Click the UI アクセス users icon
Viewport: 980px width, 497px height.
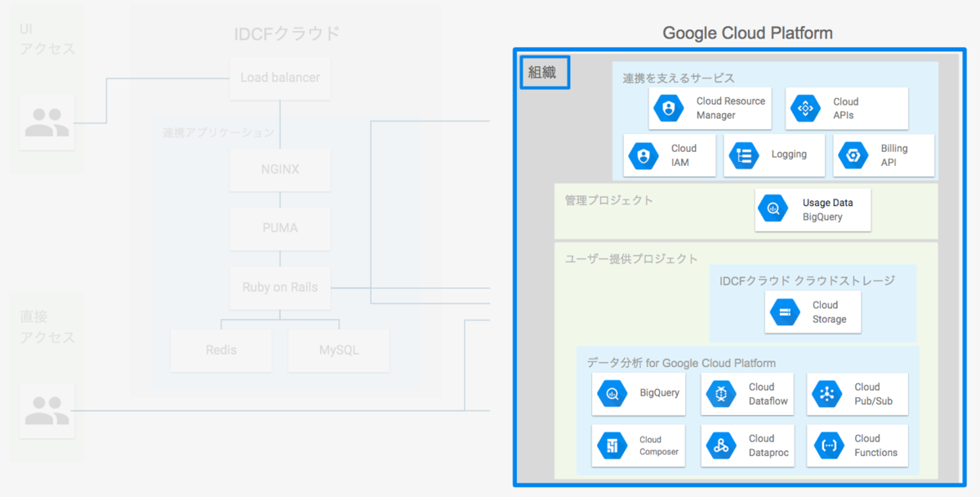47,123
